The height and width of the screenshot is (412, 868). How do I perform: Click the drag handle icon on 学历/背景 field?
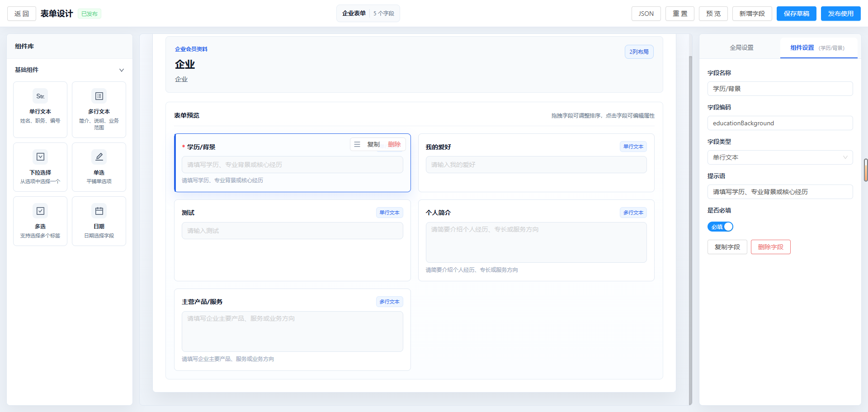click(357, 144)
